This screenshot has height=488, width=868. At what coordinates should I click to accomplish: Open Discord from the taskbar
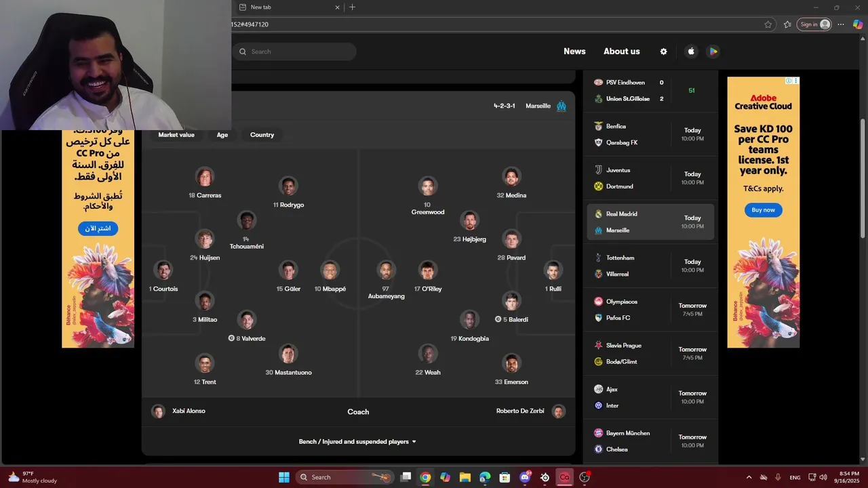[525, 477]
